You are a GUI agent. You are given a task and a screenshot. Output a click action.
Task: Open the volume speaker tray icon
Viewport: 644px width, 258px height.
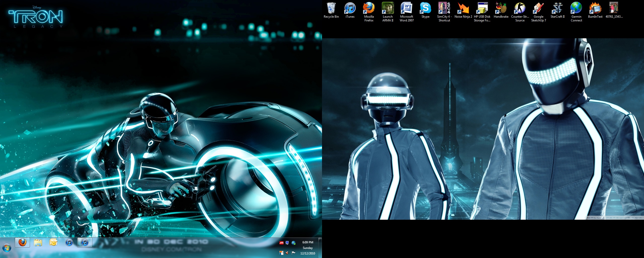pyautogui.click(x=287, y=253)
